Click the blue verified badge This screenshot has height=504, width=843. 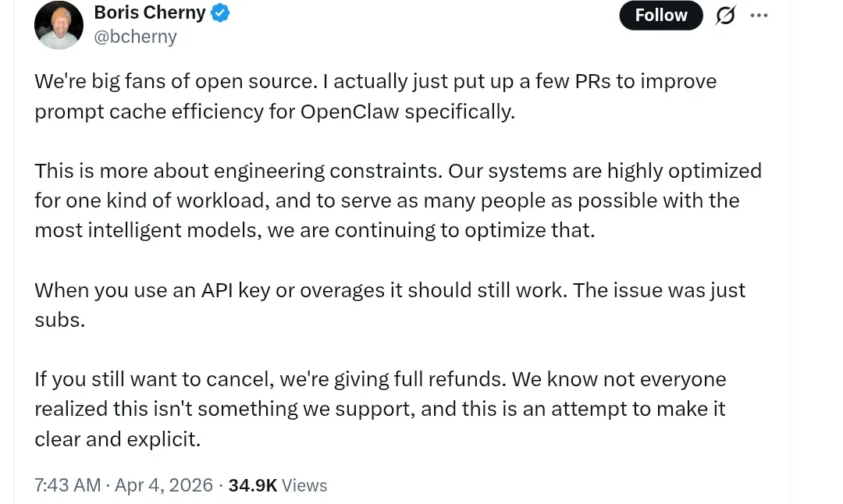(x=221, y=12)
